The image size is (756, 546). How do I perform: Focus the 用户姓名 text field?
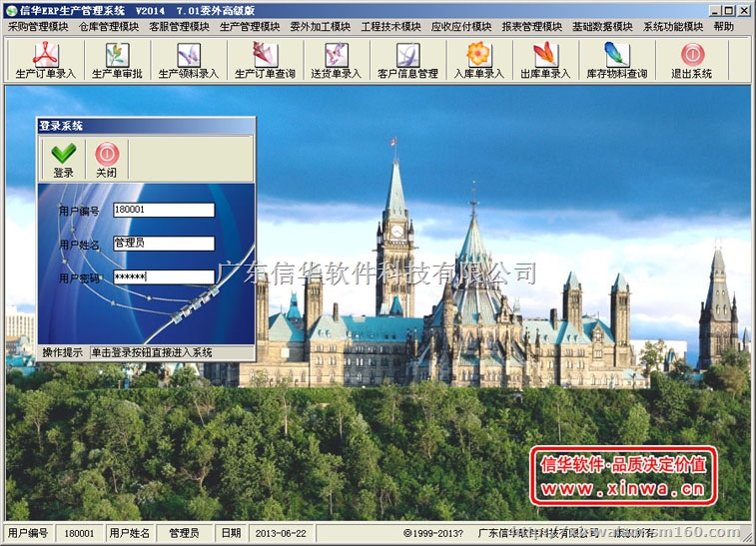tap(164, 243)
